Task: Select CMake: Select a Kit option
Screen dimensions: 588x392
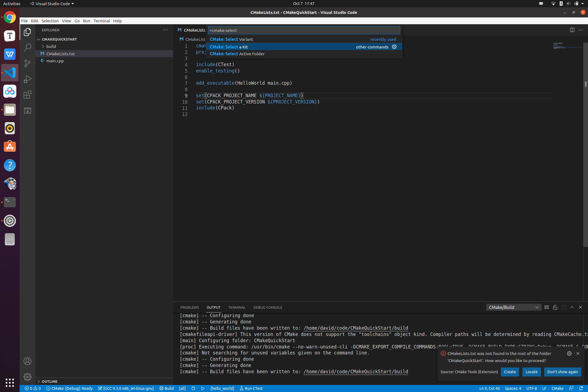Action: [303, 46]
